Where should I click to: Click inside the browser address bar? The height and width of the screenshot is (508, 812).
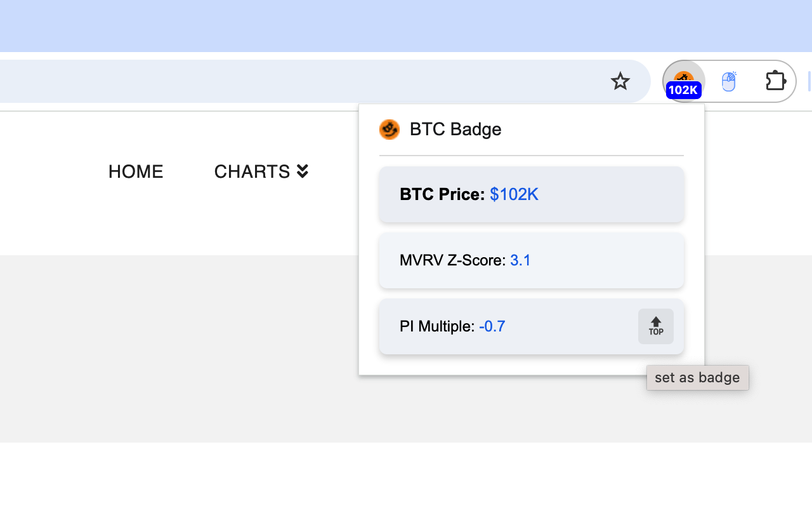coord(317,81)
